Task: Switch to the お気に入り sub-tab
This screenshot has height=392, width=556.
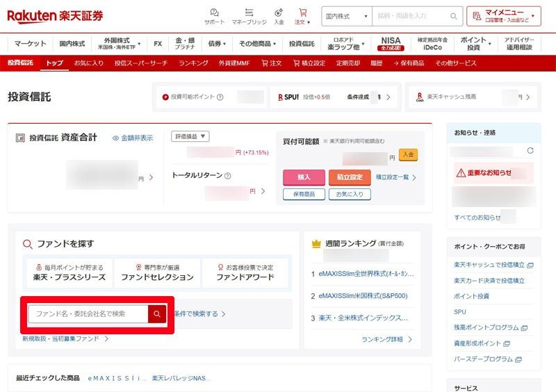Action: [x=89, y=63]
